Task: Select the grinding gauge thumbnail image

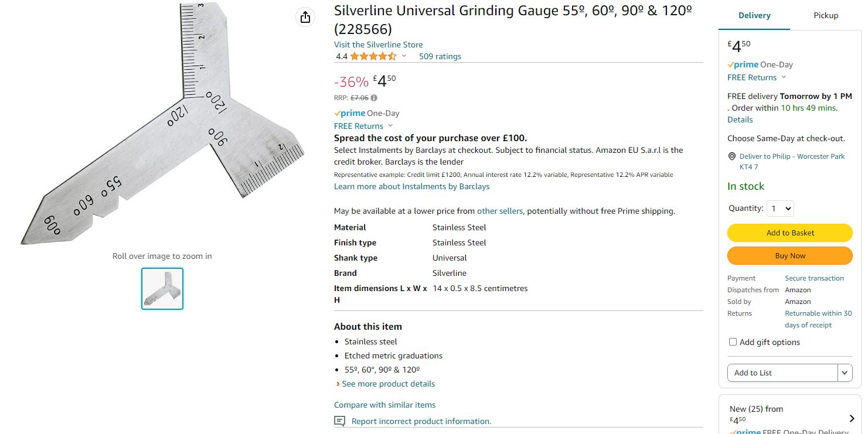Action: click(162, 289)
